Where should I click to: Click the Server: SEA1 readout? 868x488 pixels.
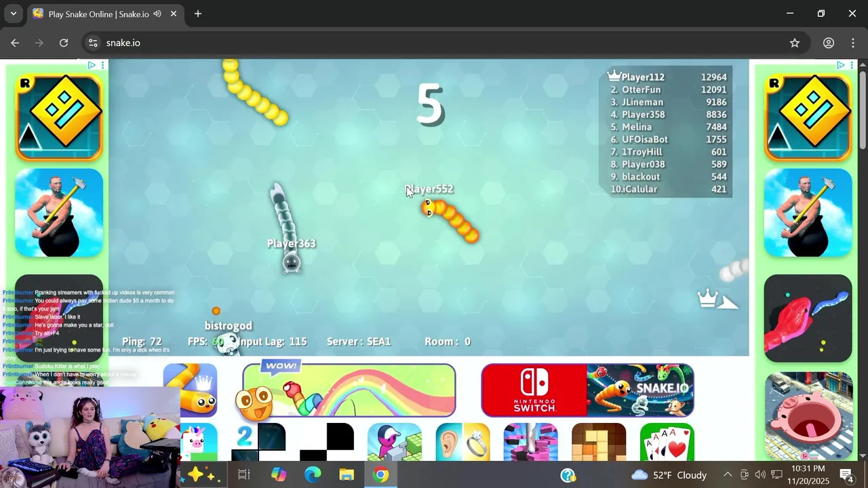pos(359,342)
